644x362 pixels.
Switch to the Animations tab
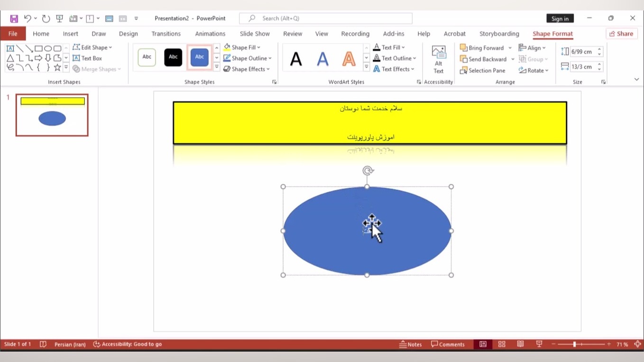point(210,34)
